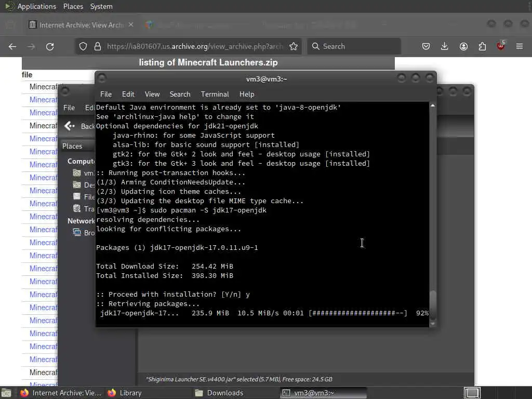The image size is (532, 399).
Task: Bookmark this page with the star
Action: [294, 46]
